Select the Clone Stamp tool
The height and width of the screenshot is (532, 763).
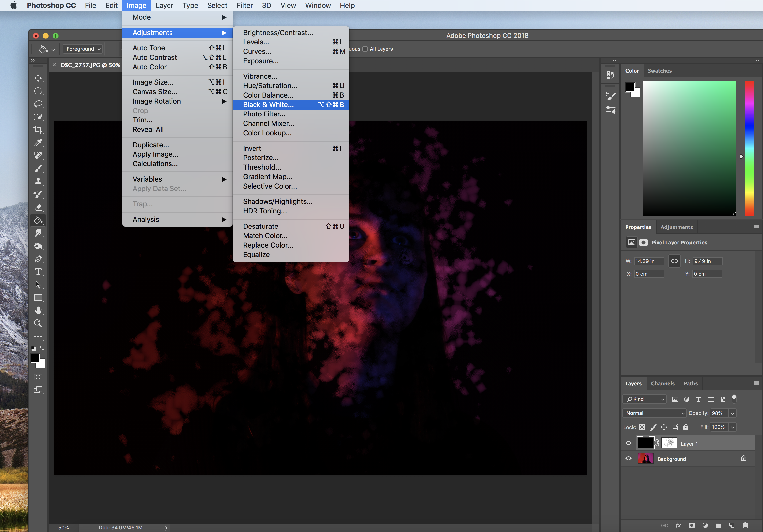click(x=38, y=181)
